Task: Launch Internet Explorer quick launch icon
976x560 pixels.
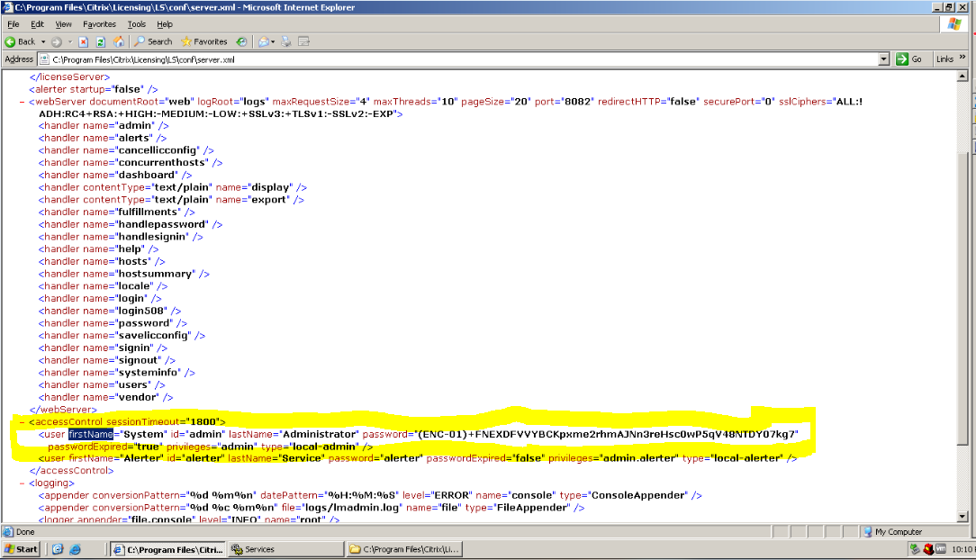Action: click(76, 549)
